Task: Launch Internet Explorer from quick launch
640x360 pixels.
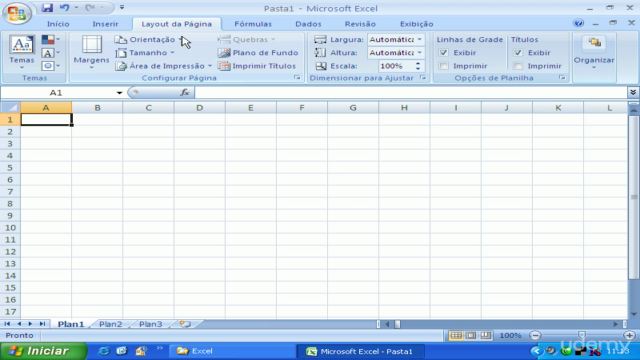Action: (104, 351)
